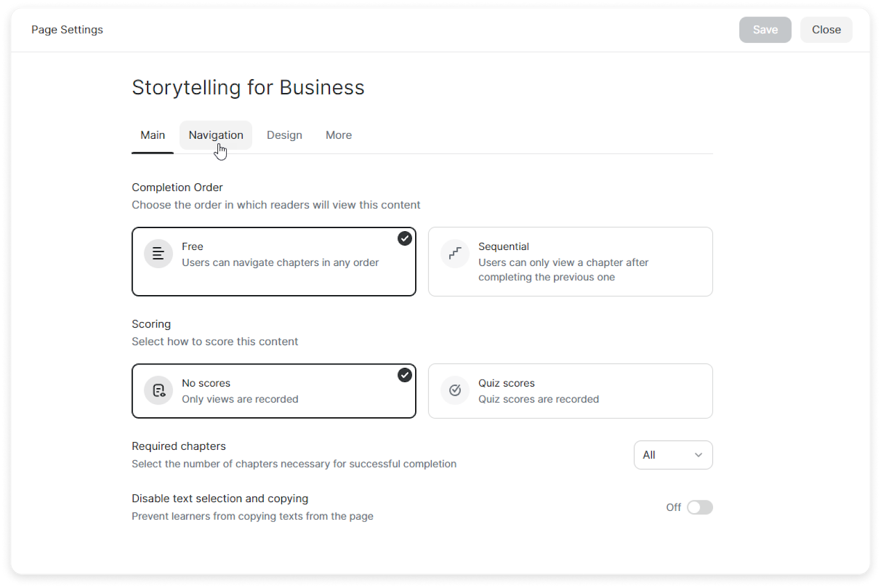Open the Required chapters dropdown
Viewport: 881px width, 588px height.
[672, 455]
